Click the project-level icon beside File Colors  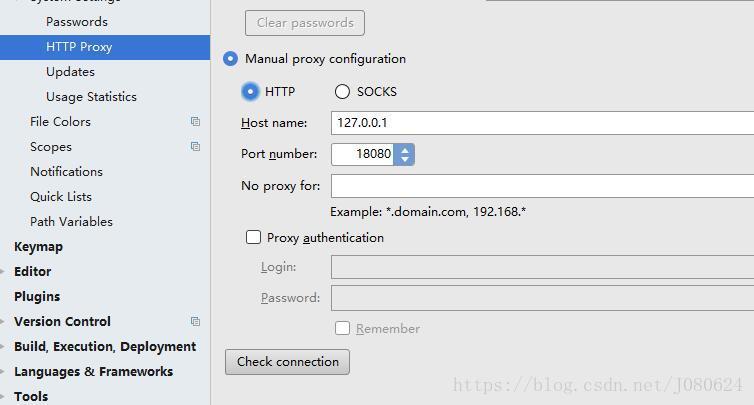click(x=195, y=122)
